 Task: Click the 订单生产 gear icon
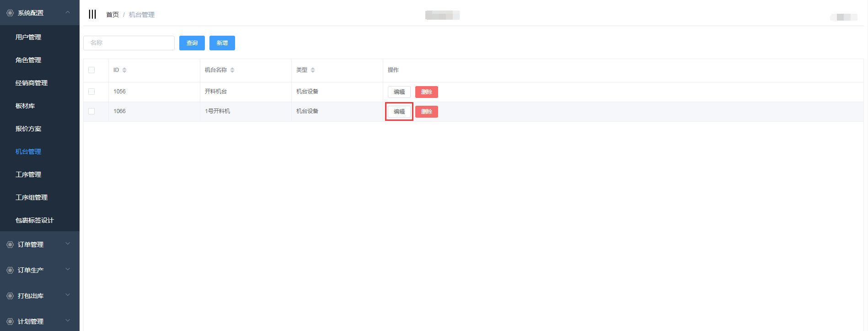[10, 270]
